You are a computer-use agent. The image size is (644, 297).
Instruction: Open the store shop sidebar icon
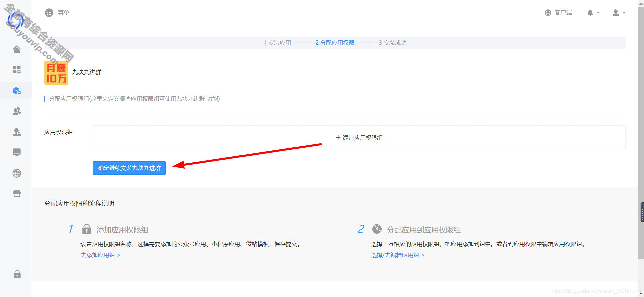pos(17,194)
